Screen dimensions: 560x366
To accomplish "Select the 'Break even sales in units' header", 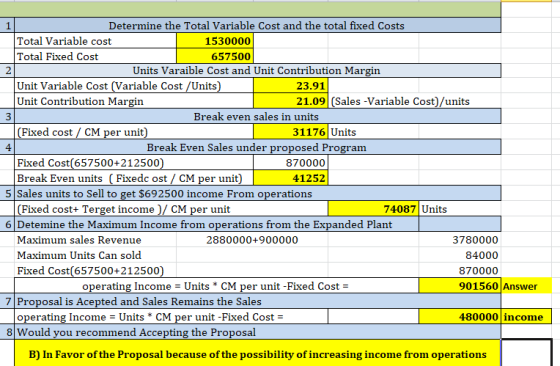I will pyautogui.click(x=258, y=117).
